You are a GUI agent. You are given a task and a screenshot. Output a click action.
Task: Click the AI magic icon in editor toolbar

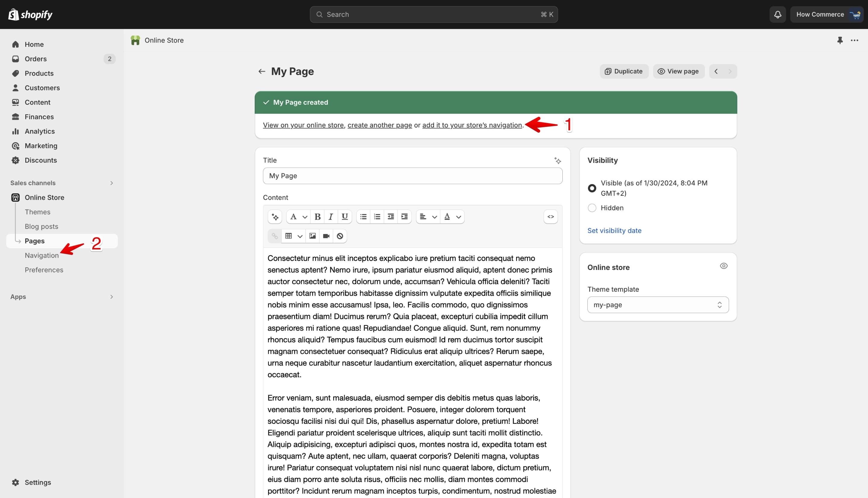point(275,217)
